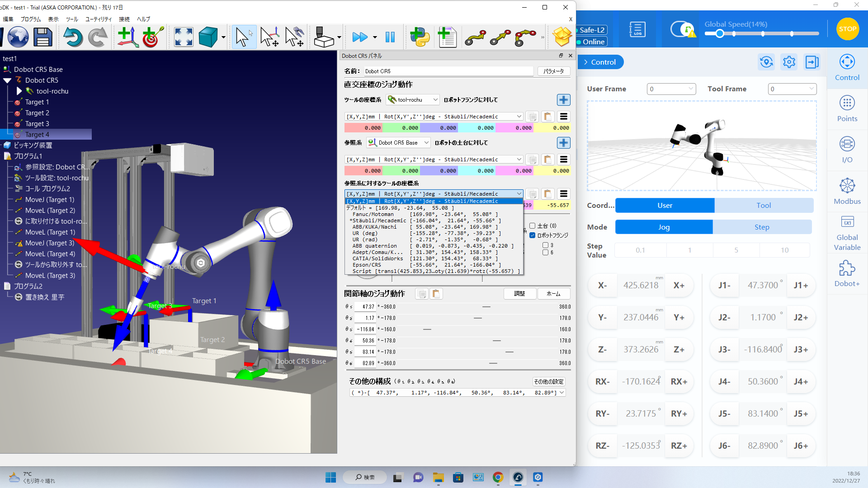The width and height of the screenshot is (868, 488).
Task: Add a new target from the toolbar
Action: click(x=153, y=37)
